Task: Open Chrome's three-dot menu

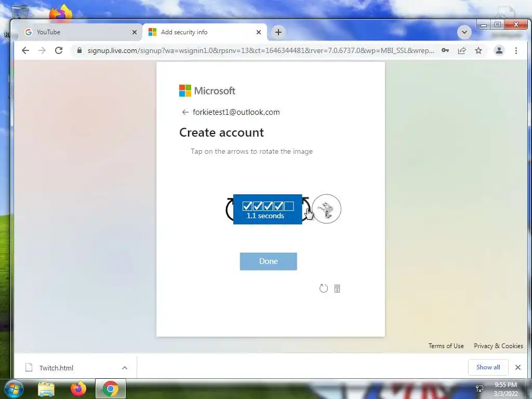Action: coord(516,50)
